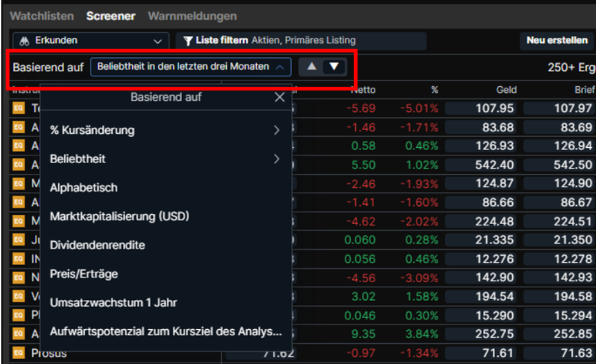Sort ascending with the up triangle
Viewport: 596px width, 364px height.
[312, 67]
